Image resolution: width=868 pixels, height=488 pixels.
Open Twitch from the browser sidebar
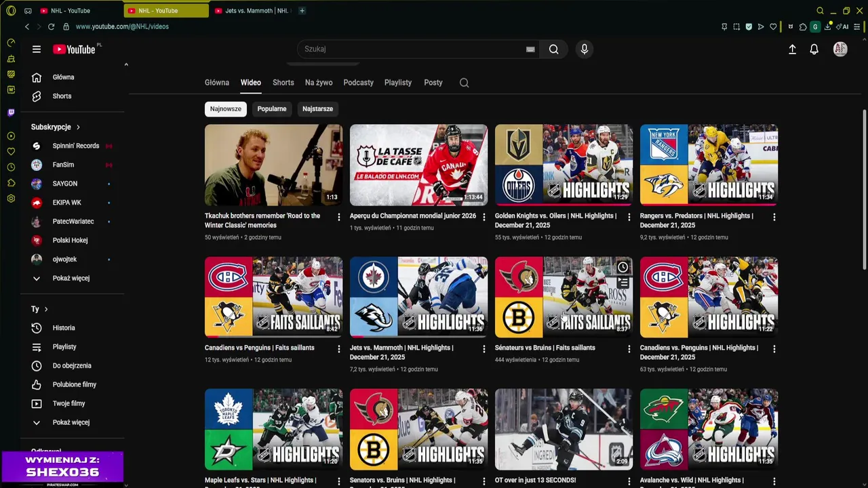tap(11, 113)
